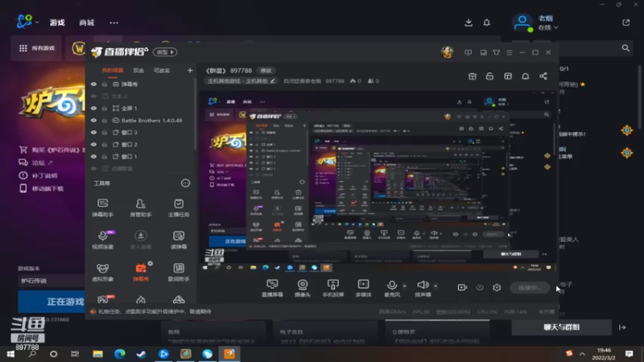
Task: Click the Battle.net search magnifier
Action: 625,48
